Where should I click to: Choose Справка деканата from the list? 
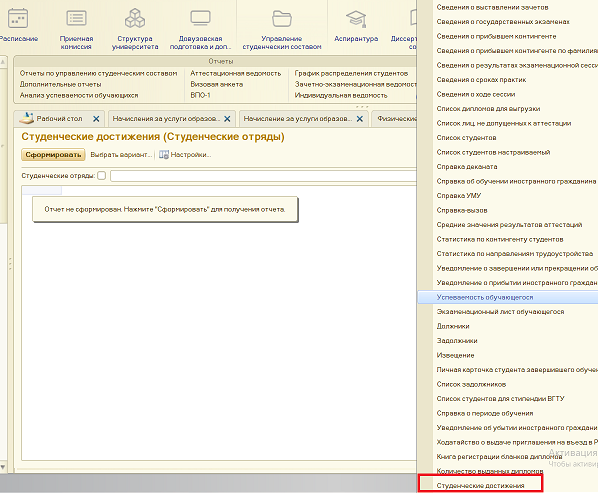click(x=467, y=167)
